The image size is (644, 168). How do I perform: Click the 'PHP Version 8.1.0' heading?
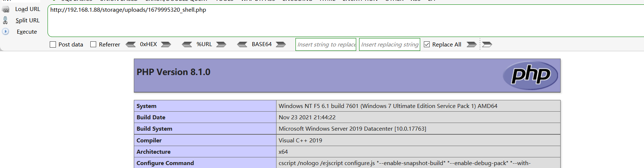[x=173, y=72]
